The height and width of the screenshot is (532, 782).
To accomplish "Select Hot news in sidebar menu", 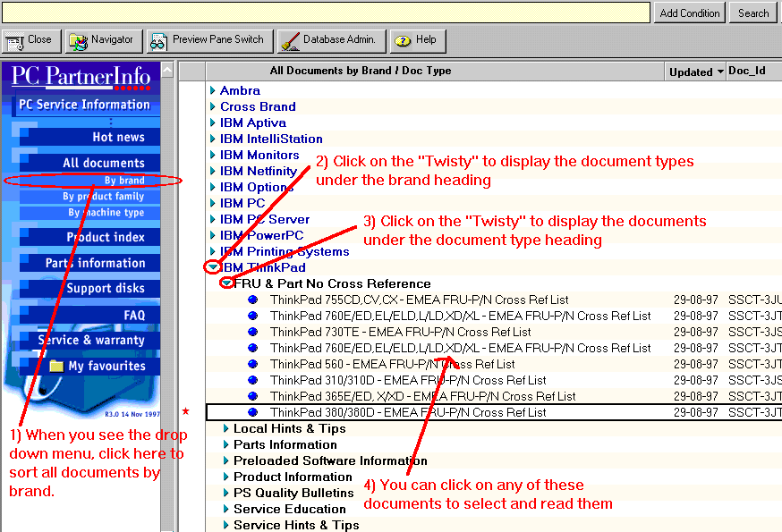I will pos(117,137).
